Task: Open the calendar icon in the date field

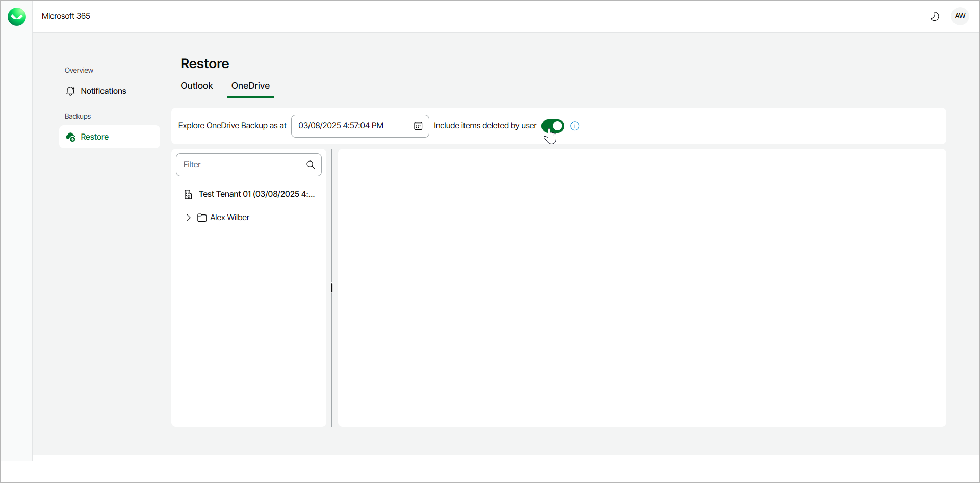Action: click(x=418, y=126)
